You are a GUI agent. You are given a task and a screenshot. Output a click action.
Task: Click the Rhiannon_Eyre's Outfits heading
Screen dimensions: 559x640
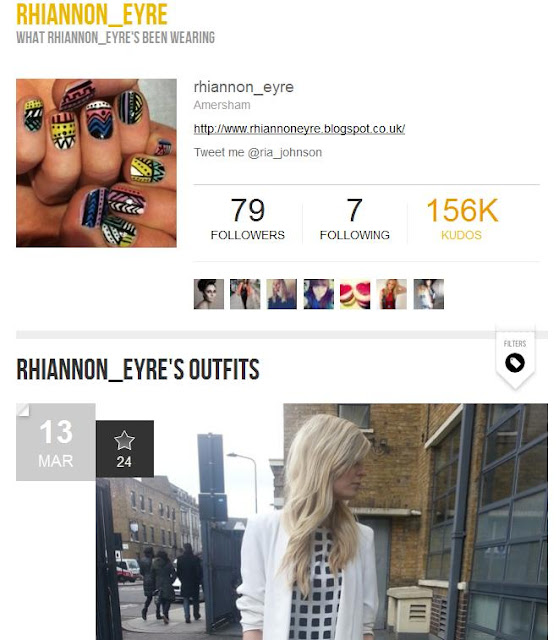coord(138,369)
